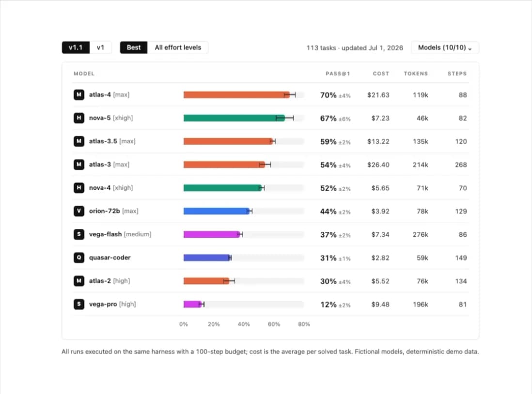Click the M icon beside atlas-2

(78, 281)
